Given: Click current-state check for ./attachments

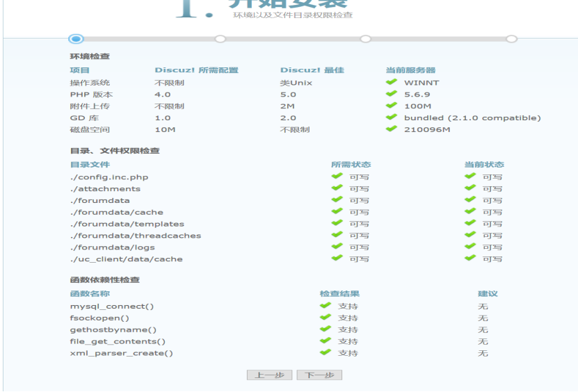Looking at the screenshot, I should tap(470, 188).
